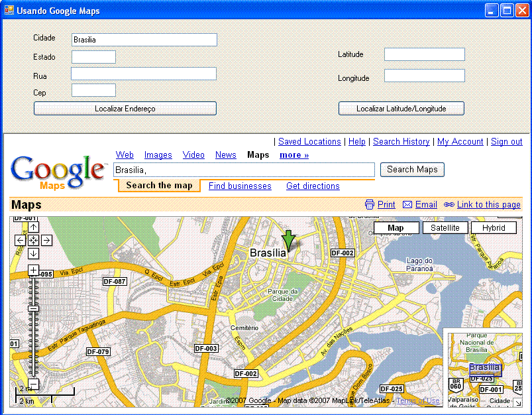This screenshot has height=415, width=532.
Task: Maximize the Usando Google Maps window
Action: pyautogui.click(x=507, y=11)
